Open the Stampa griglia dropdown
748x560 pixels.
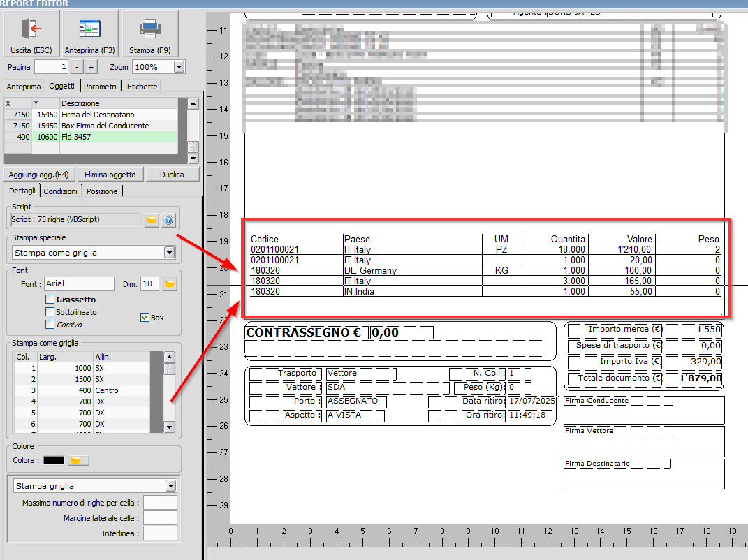170,485
